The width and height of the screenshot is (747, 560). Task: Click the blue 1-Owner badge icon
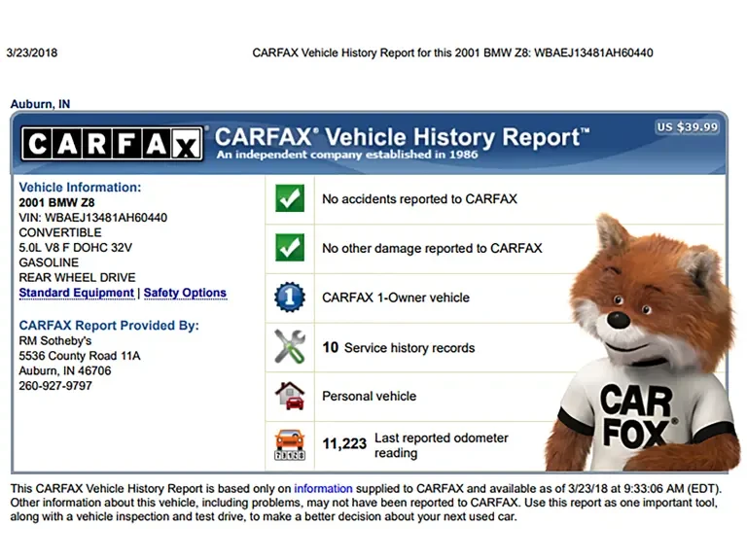click(290, 297)
